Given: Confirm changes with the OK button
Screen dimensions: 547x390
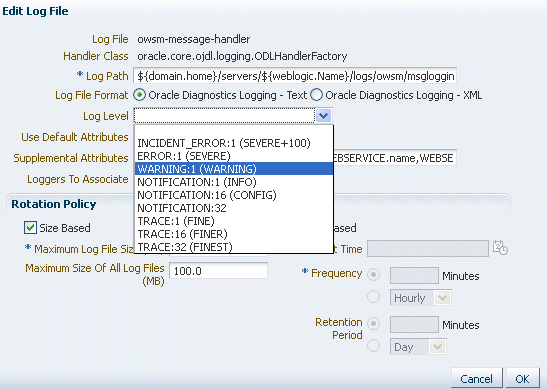Looking at the screenshot, I should [x=522, y=378].
